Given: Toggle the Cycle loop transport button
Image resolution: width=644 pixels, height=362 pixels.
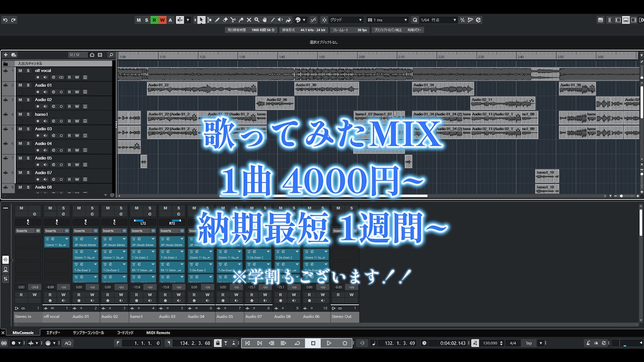Looking at the screenshot, I should (x=297, y=343).
